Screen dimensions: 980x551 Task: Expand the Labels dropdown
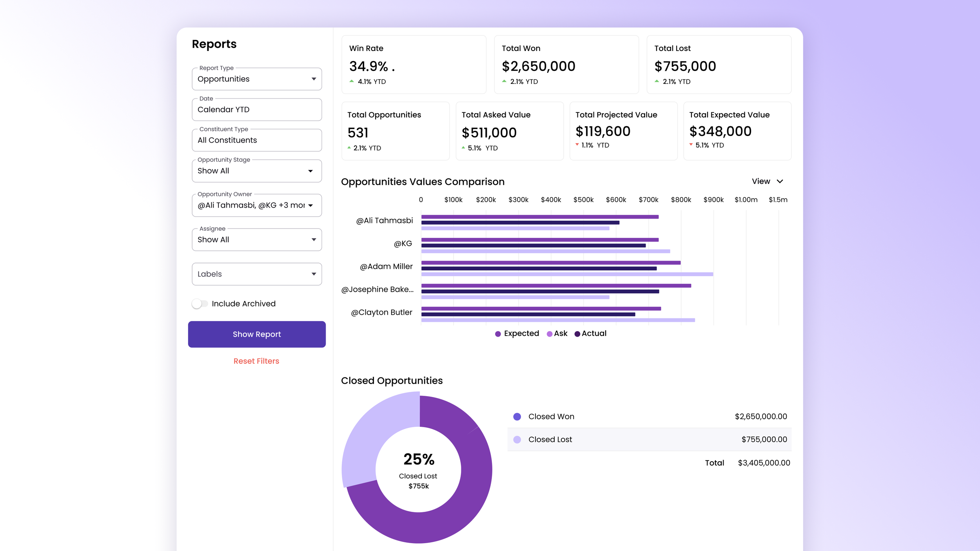click(x=257, y=274)
